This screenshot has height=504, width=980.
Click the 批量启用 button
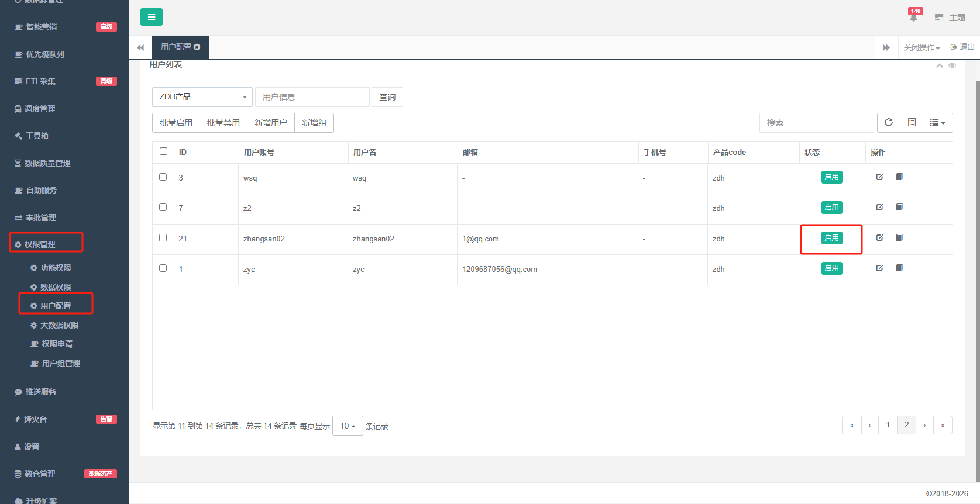(176, 123)
